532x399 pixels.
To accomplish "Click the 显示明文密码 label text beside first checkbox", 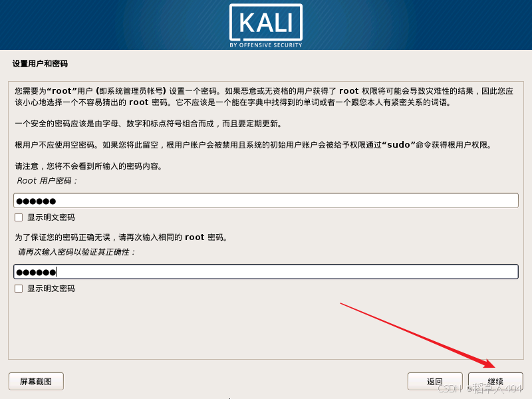I will 51,217.
